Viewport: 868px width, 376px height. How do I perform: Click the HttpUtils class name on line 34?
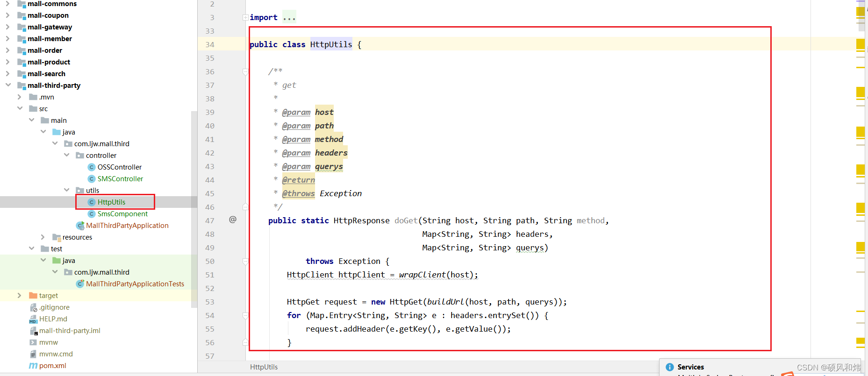pyautogui.click(x=331, y=44)
